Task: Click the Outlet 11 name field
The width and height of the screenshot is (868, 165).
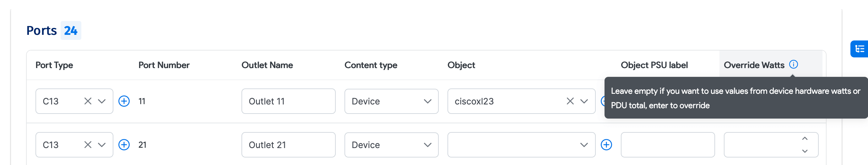Action: click(288, 101)
